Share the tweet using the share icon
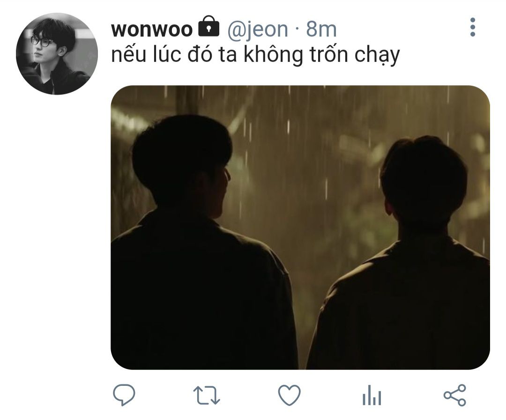The width and height of the screenshot is (506, 420). click(x=454, y=395)
